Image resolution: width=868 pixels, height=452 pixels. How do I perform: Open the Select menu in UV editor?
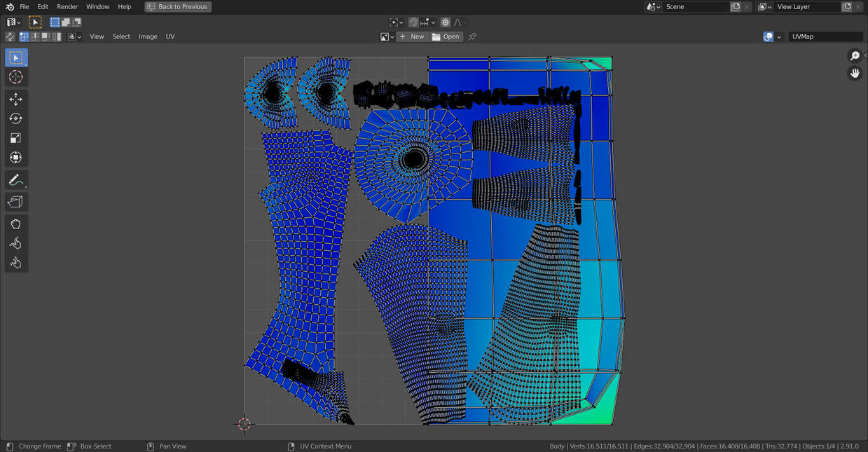[x=121, y=36]
